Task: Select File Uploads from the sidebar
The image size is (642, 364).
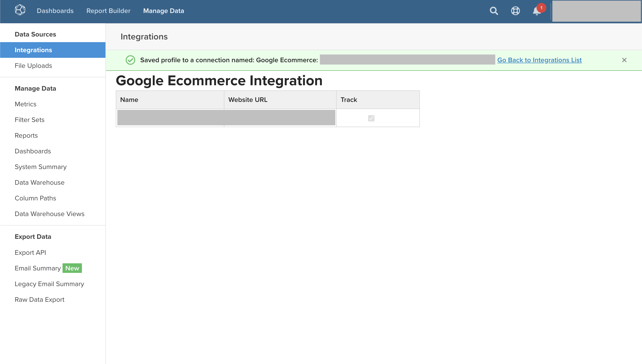Action: pos(33,66)
